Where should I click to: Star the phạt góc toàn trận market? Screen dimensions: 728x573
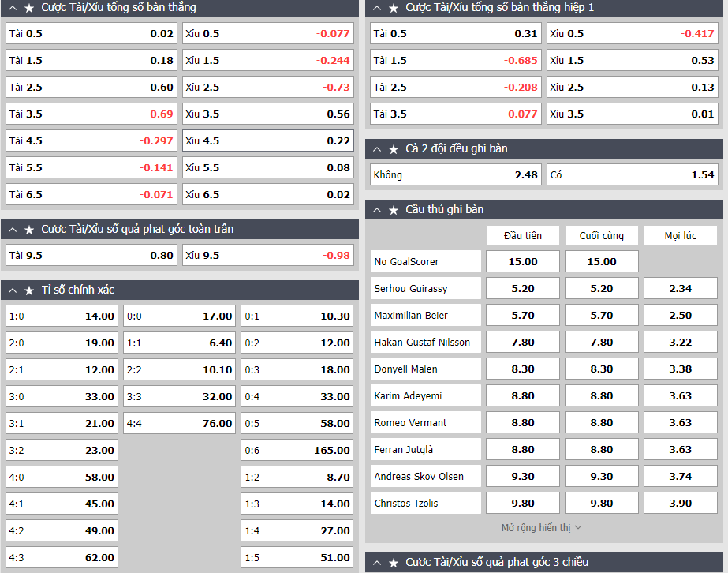[x=29, y=230]
